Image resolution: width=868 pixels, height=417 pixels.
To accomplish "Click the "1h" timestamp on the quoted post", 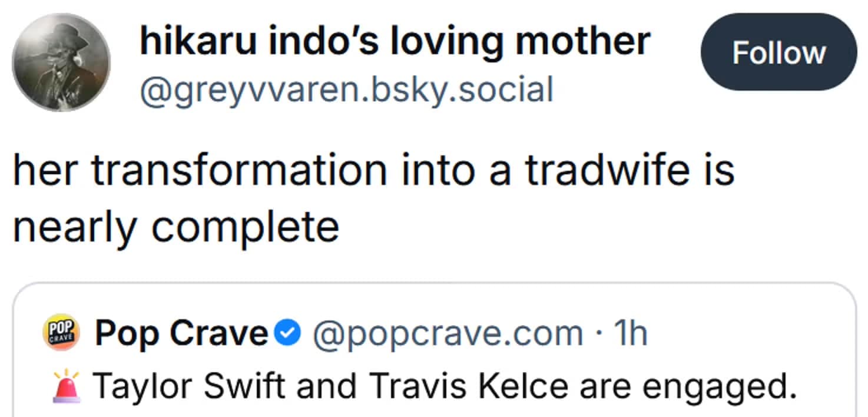I will point(630,334).
